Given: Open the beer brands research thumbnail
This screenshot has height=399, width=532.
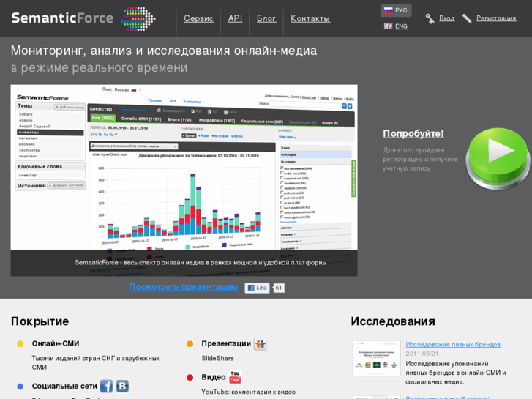Looking at the screenshot, I should pos(377,358).
